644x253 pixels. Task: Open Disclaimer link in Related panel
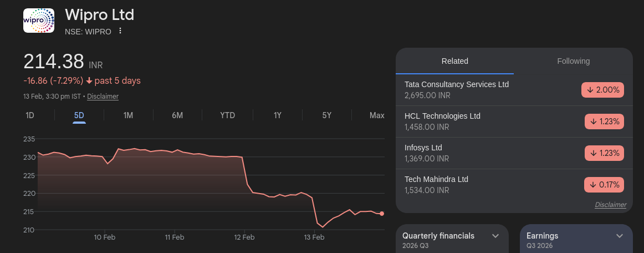point(610,205)
